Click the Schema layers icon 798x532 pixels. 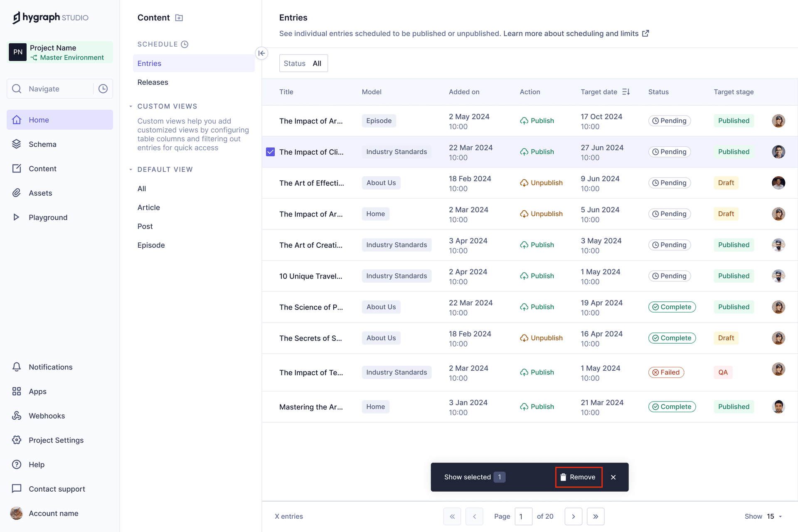[x=17, y=144]
